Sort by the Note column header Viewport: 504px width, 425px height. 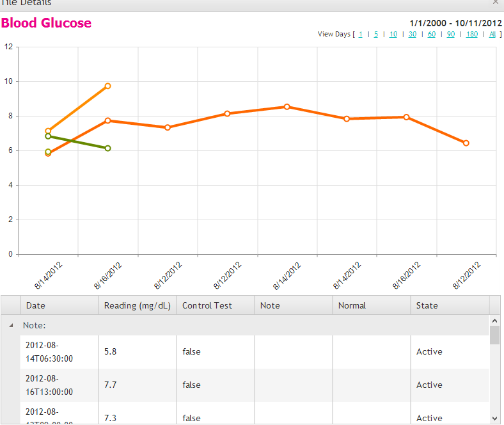click(294, 305)
